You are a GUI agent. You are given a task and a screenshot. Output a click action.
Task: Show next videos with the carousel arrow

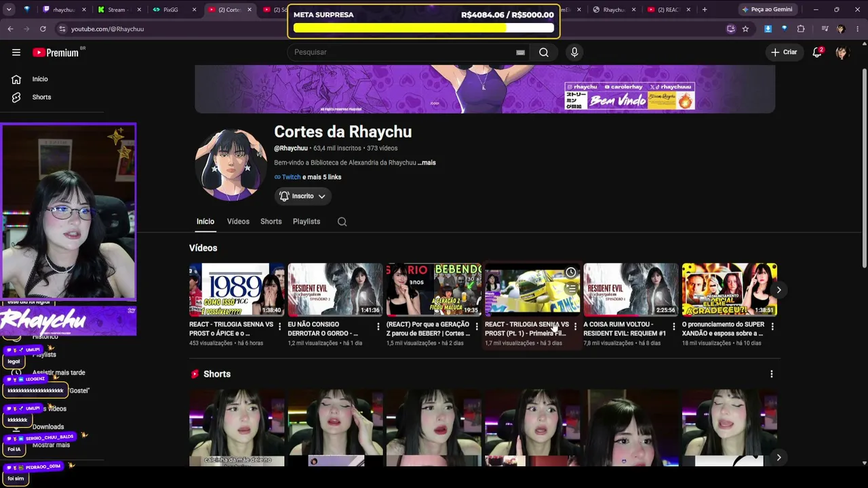pos(778,290)
